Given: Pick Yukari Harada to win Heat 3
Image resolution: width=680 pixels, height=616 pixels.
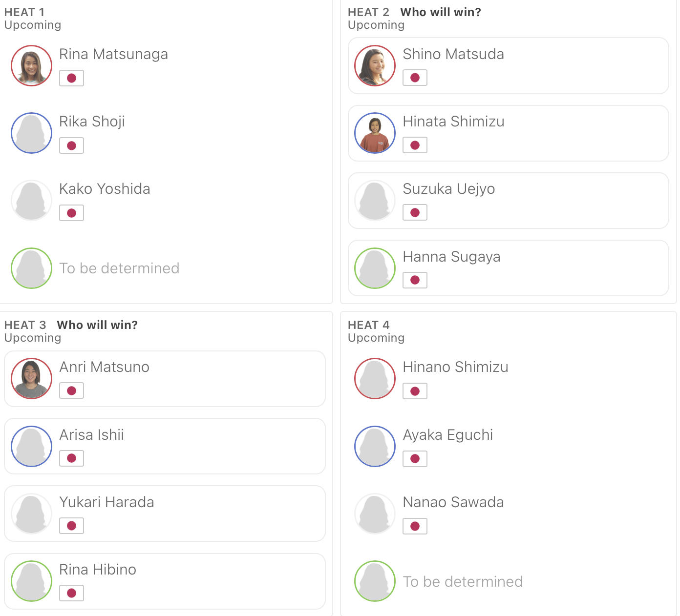Looking at the screenshot, I should coord(165,513).
